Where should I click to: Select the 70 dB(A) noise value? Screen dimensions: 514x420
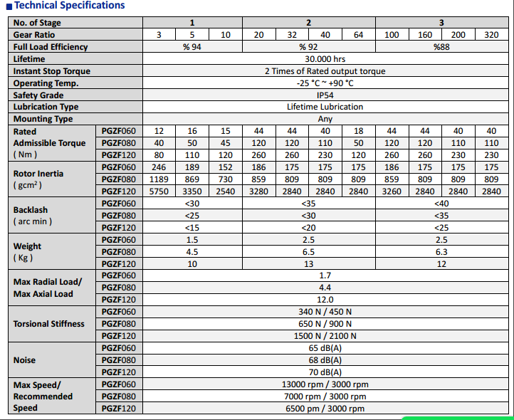click(325, 372)
